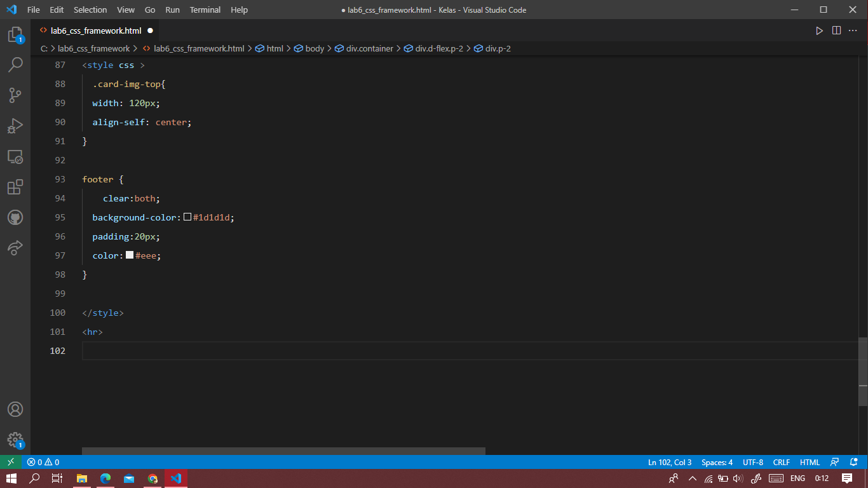The height and width of the screenshot is (488, 868).
Task: Open the #eee color swatch picker
Action: (130, 255)
